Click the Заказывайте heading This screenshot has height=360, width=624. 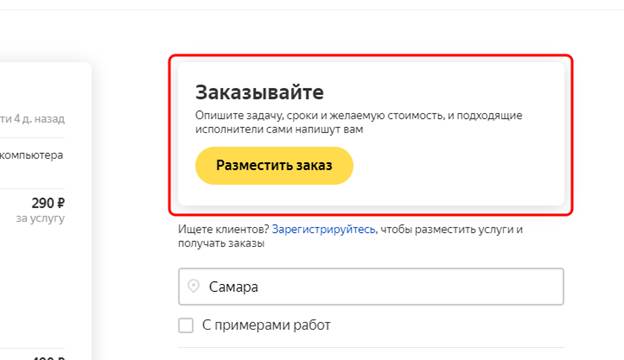(x=259, y=92)
